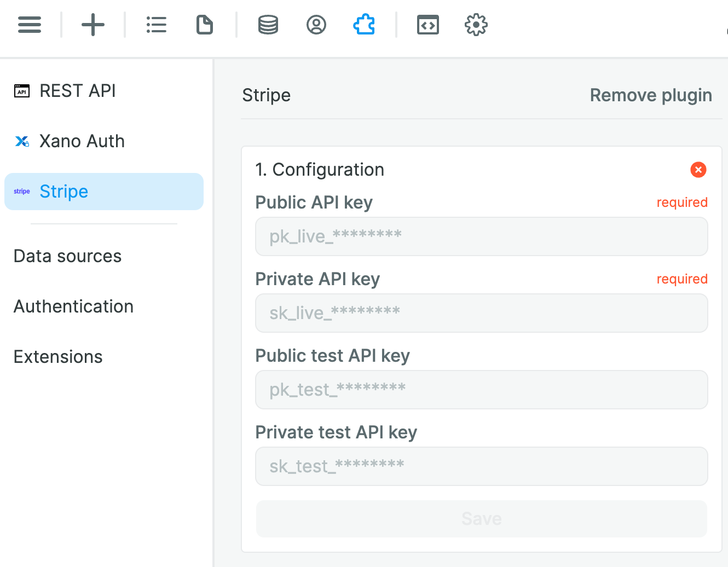
Task: Click the 1. Configuration heading
Action: [x=320, y=170]
